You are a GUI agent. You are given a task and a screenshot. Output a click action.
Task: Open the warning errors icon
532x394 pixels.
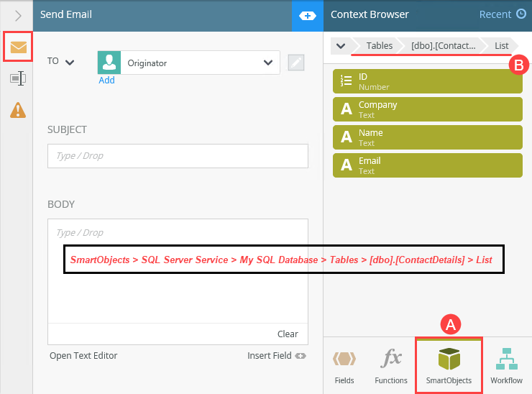click(x=18, y=110)
